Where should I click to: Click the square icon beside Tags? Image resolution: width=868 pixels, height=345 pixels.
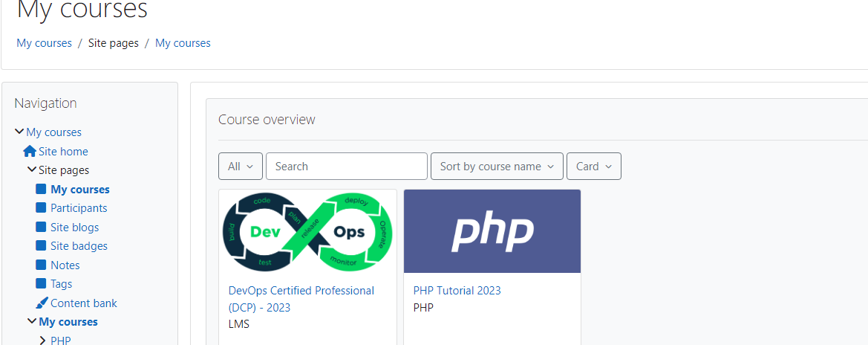click(42, 284)
